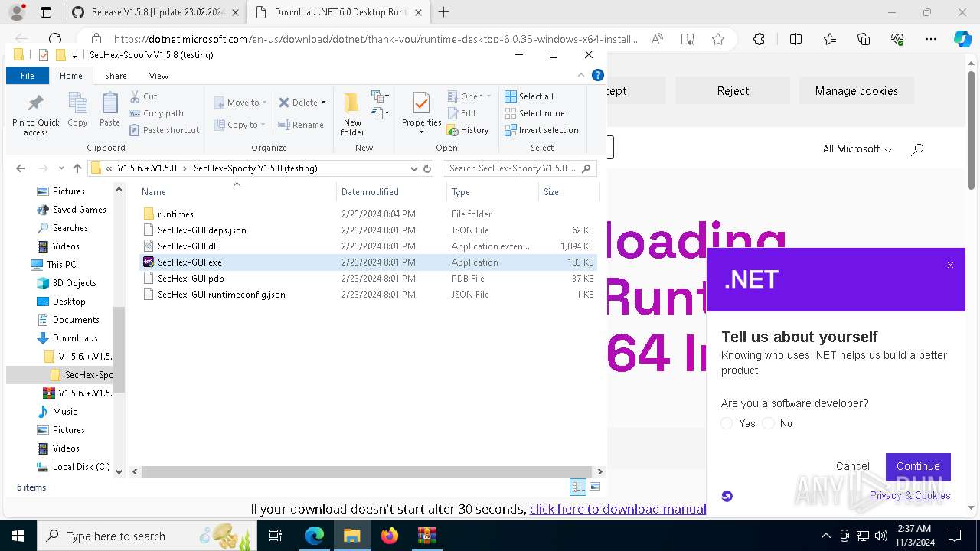Click Paste shortcut in ribbon
980x551 pixels.
(165, 130)
